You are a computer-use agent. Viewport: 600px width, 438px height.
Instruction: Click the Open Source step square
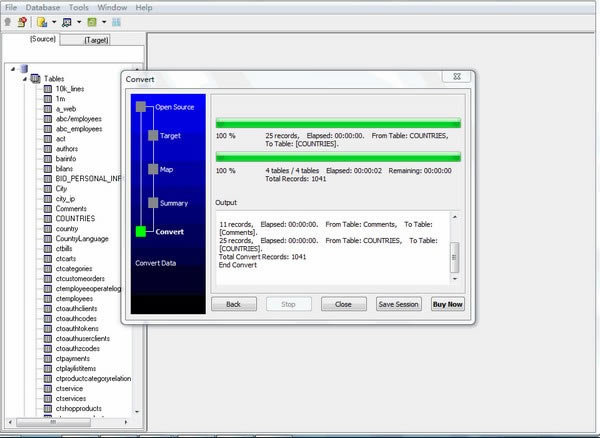(141, 106)
